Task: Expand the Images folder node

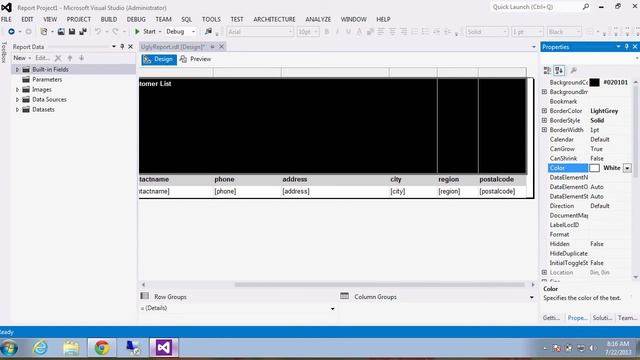Action: click(x=17, y=89)
